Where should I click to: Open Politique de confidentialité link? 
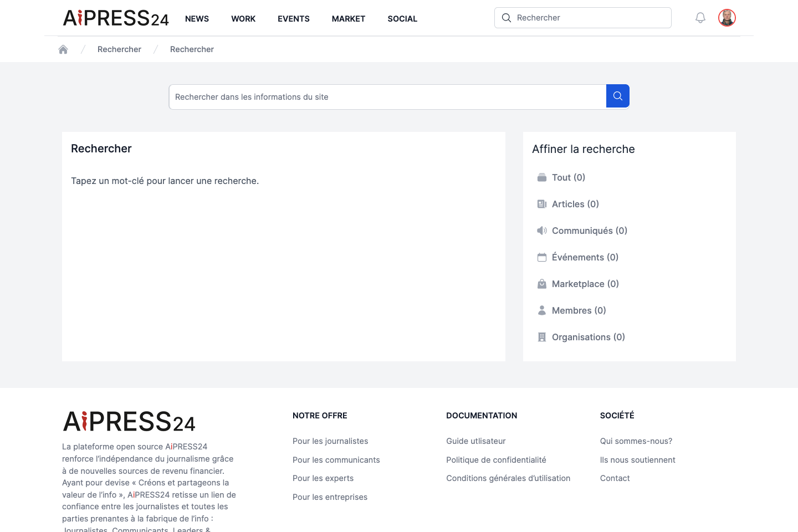(x=496, y=460)
